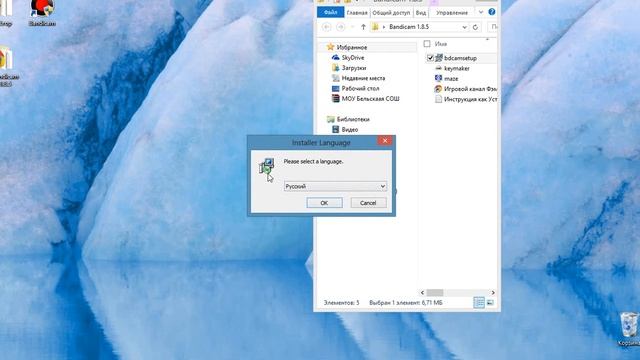The width and height of the screenshot is (640, 360).
Task: Open the Recycle Bin on desktop
Action: tap(629, 329)
